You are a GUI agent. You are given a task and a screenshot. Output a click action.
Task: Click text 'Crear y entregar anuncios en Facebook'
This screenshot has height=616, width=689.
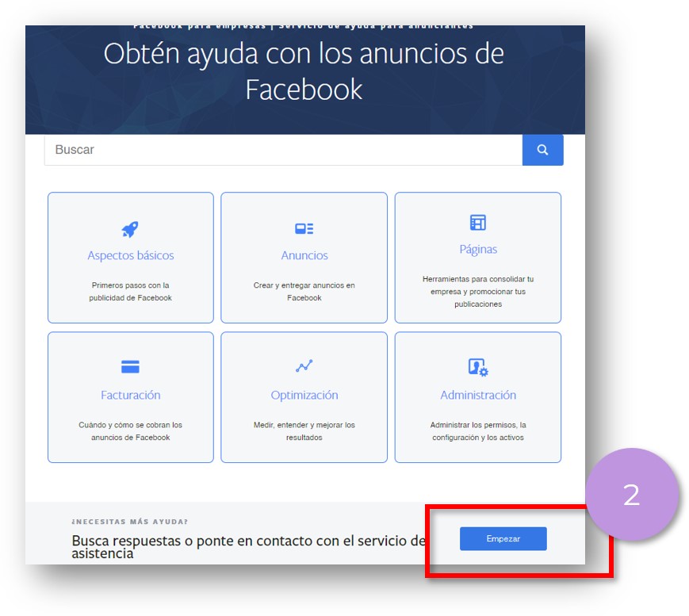pos(304,291)
